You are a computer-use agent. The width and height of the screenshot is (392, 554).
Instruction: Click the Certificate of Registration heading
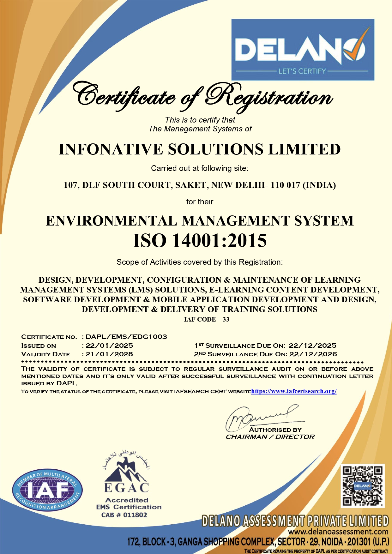202,96
